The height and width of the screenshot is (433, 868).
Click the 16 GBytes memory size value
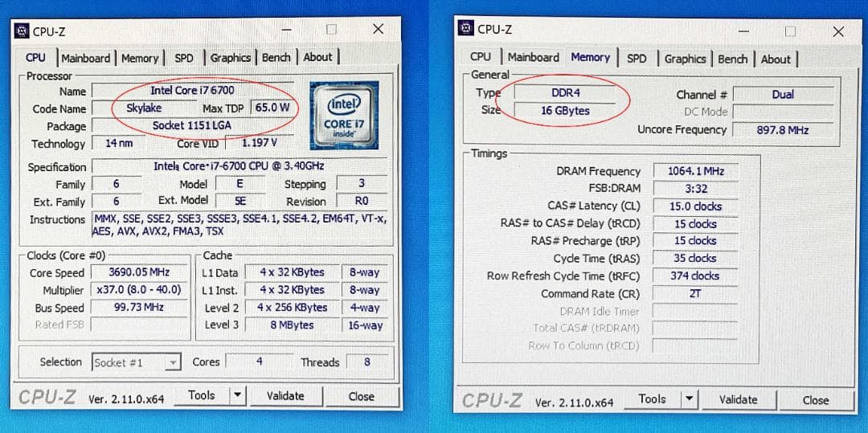coord(564,110)
